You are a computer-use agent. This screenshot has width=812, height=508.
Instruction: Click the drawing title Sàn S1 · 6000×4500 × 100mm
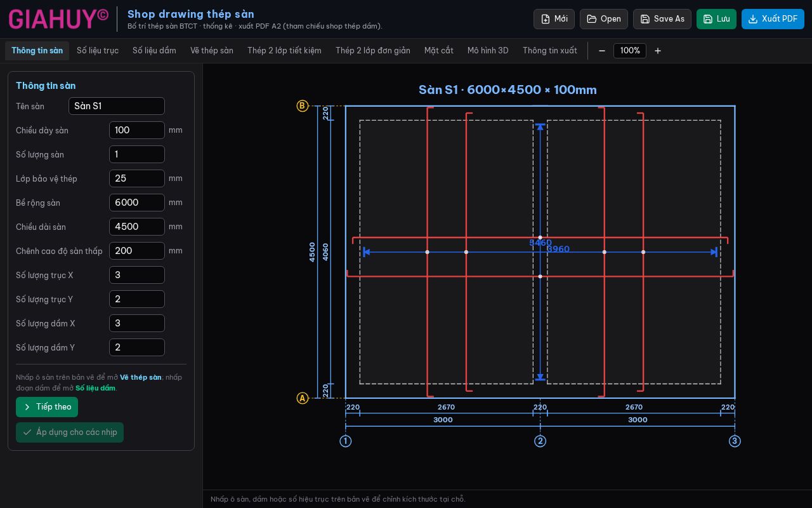[x=507, y=90]
